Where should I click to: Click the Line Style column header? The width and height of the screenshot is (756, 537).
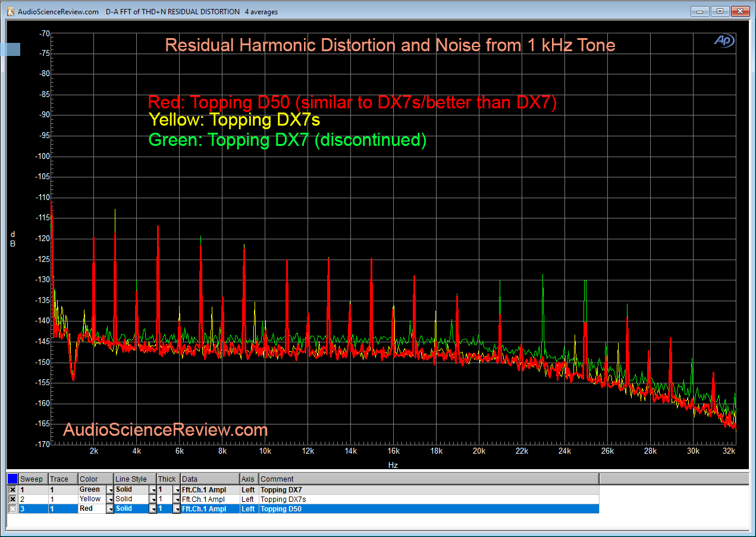point(136,479)
